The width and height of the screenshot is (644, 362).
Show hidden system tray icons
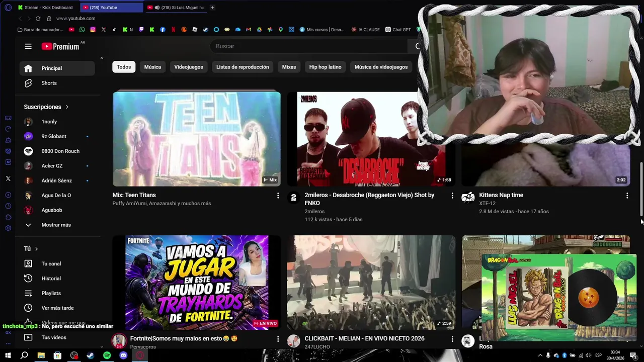coord(540,355)
